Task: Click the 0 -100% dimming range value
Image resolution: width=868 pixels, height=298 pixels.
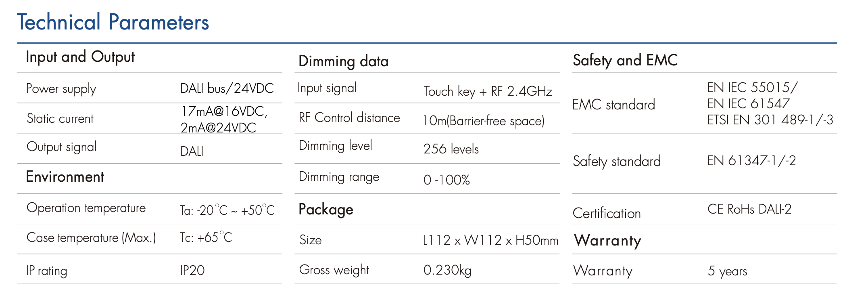Action: click(447, 180)
